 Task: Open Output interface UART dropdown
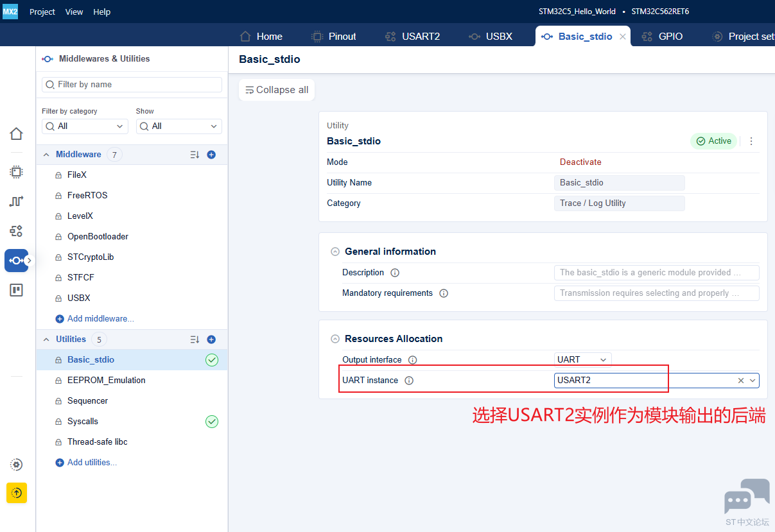[x=583, y=360]
